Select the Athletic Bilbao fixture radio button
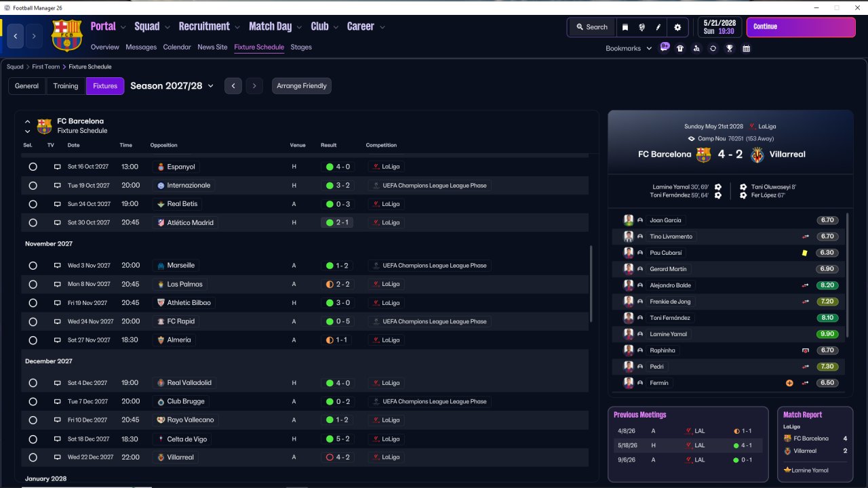The image size is (868, 488). [x=33, y=303]
